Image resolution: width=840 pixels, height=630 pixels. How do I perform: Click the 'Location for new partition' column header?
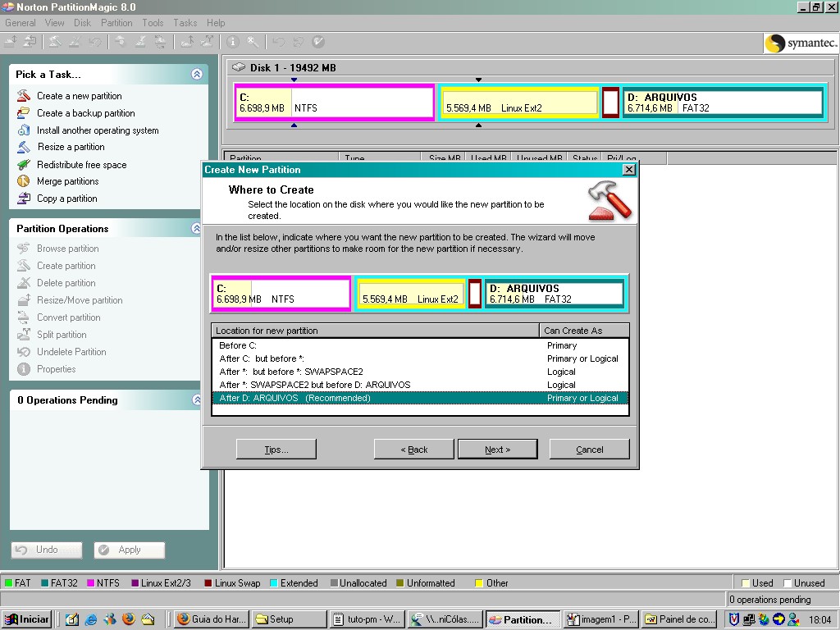click(x=375, y=331)
